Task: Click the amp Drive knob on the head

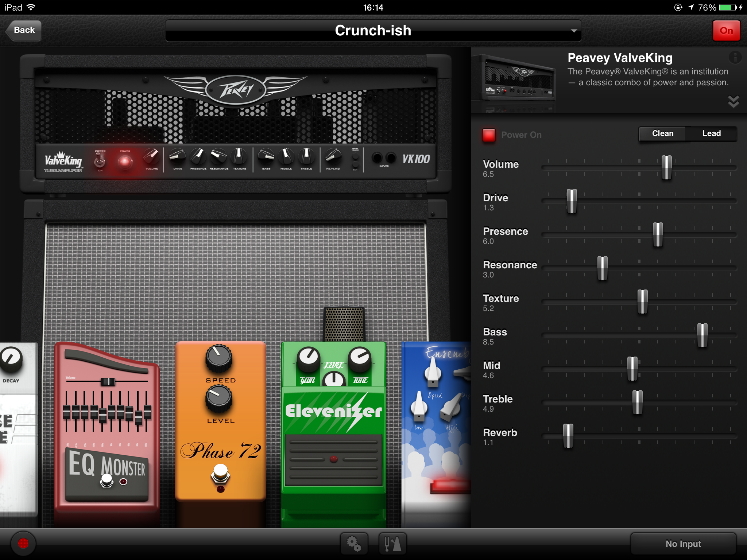Action: click(178, 157)
